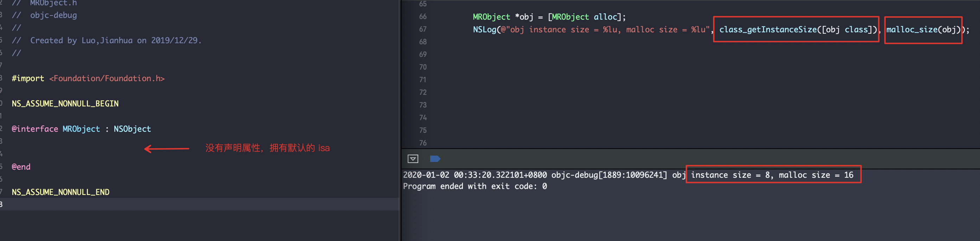Image resolution: width=980 pixels, height=241 pixels.
Task: Click NS_ASSUME_NONNULL_BEGIN macro
Action: point(65,103)
